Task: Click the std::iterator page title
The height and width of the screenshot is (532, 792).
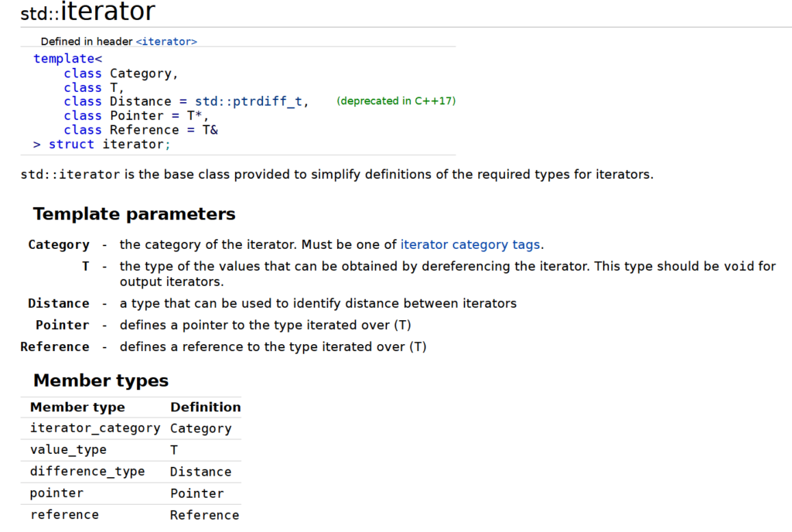Action: click(x=88, y=12)
